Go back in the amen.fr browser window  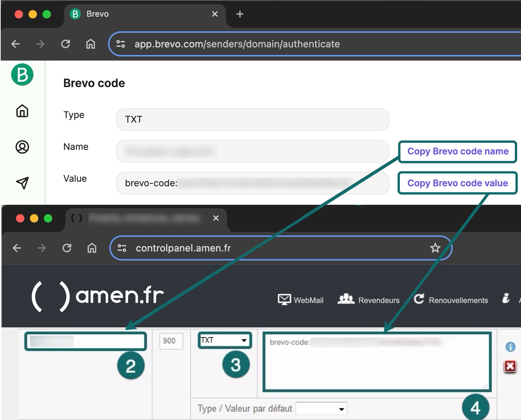[x=17, y=248]
